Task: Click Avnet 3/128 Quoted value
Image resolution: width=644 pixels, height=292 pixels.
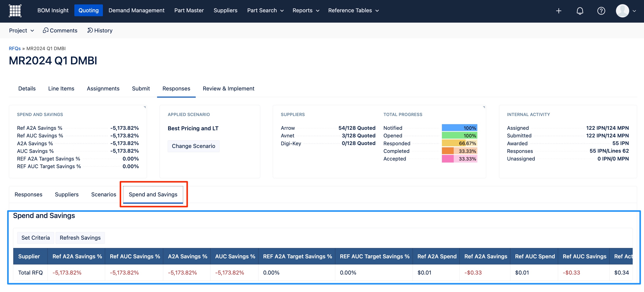Action: tap(358, 135)
